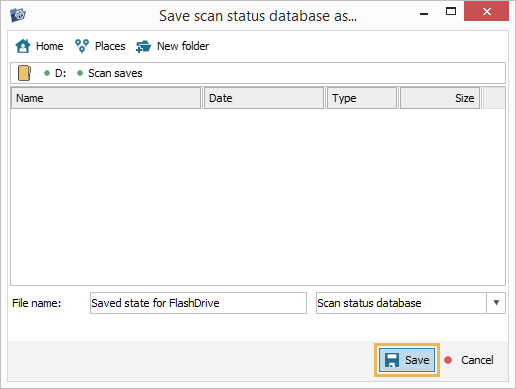Open the file type dropdown arrow
The image size is (516, 389).
(x=496, y=303)
